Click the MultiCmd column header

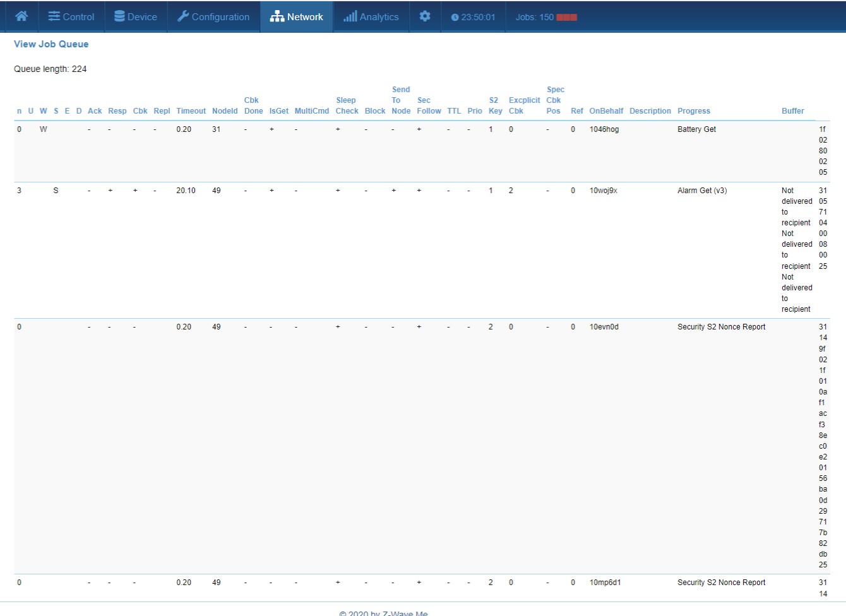point(312,111)
